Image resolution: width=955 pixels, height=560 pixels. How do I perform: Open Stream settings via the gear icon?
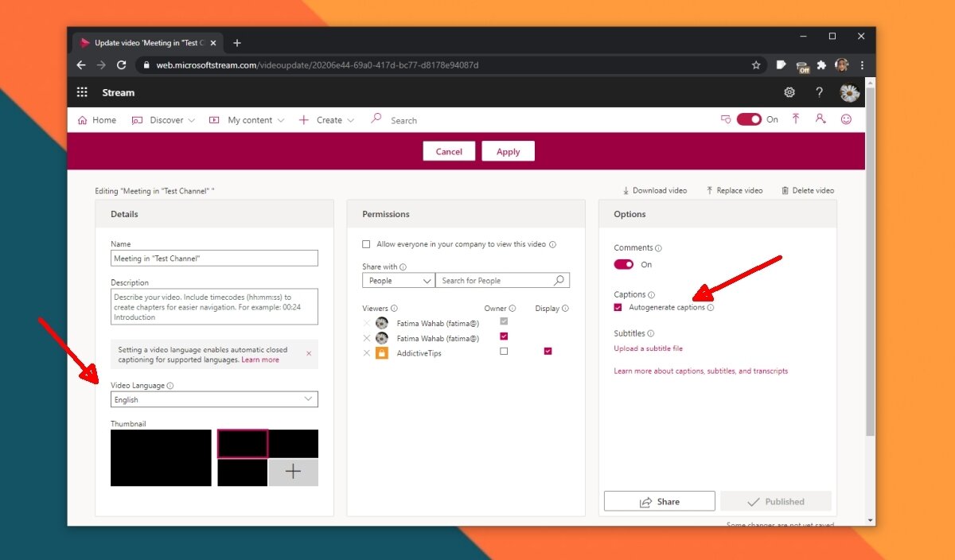789,92
